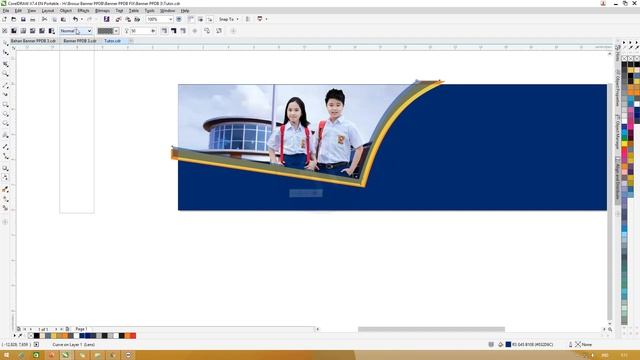
Task: Click the Print icon in toolbar
Action: [x=33, y=19]
